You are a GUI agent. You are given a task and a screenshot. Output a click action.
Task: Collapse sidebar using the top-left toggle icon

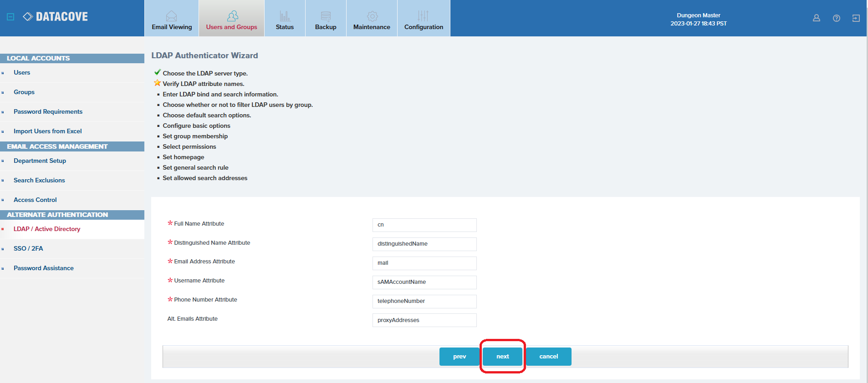click(x=11, y=17)
